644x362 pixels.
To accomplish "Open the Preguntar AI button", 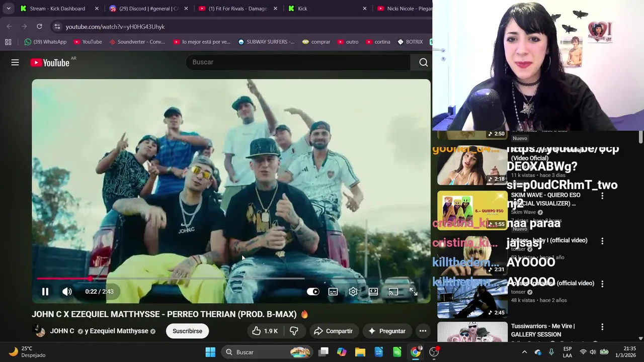I will click(386, 331).
